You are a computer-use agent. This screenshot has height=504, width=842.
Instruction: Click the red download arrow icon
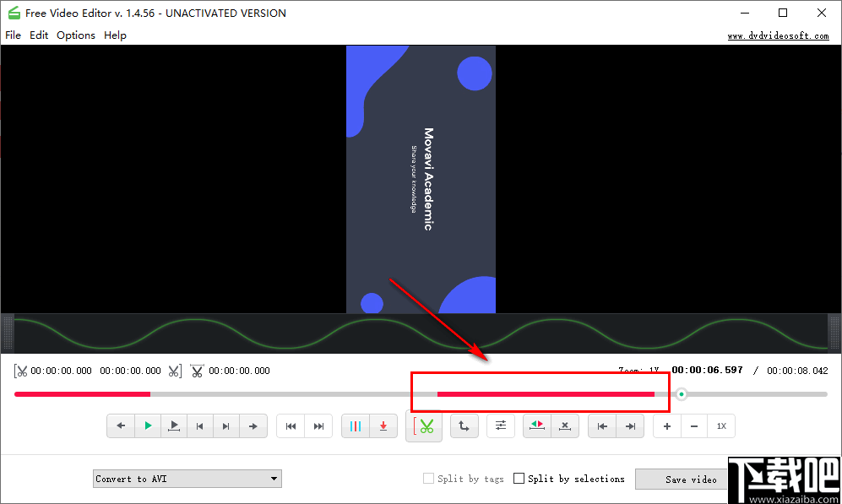383,425
